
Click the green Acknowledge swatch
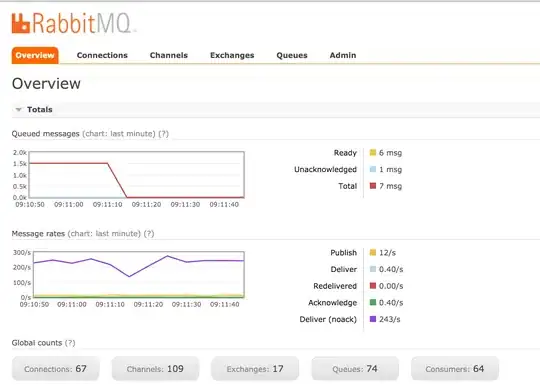[x=373, y=303]
